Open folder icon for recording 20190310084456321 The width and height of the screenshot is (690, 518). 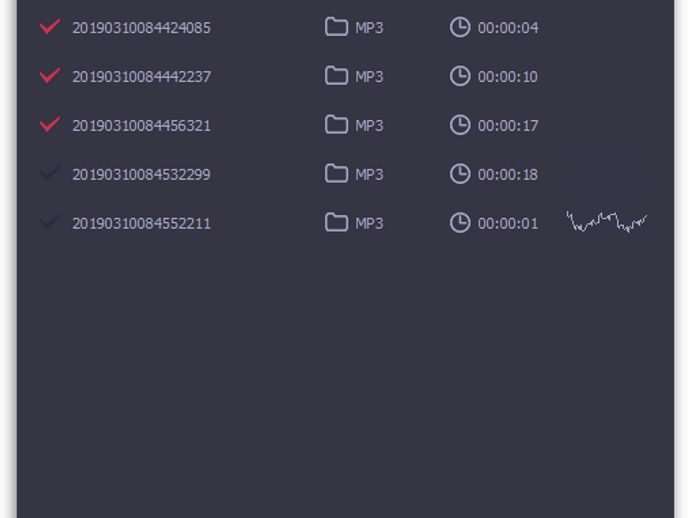[x=336, y=125]
